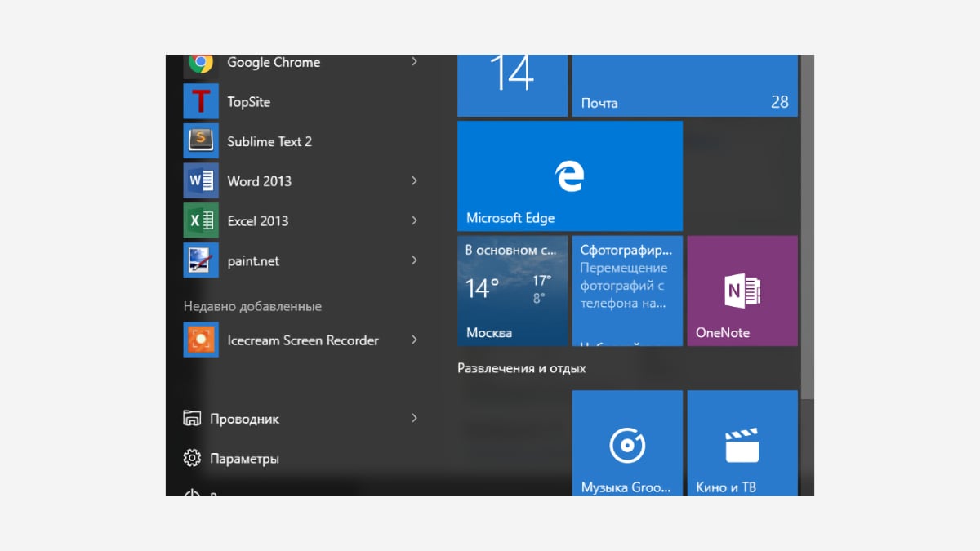Open the Кино и ТВ tile
Viewport: 980px width, 551px height.
[742, 443]
